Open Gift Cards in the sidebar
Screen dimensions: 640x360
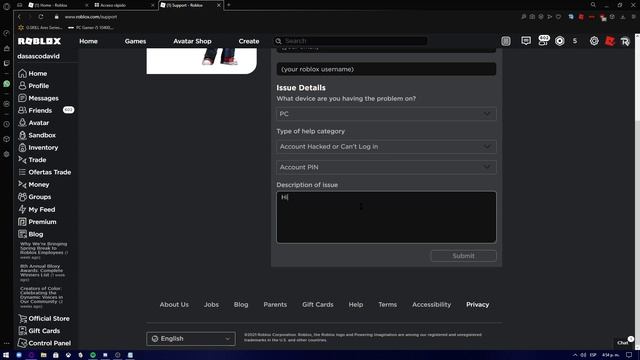(39, 331)
